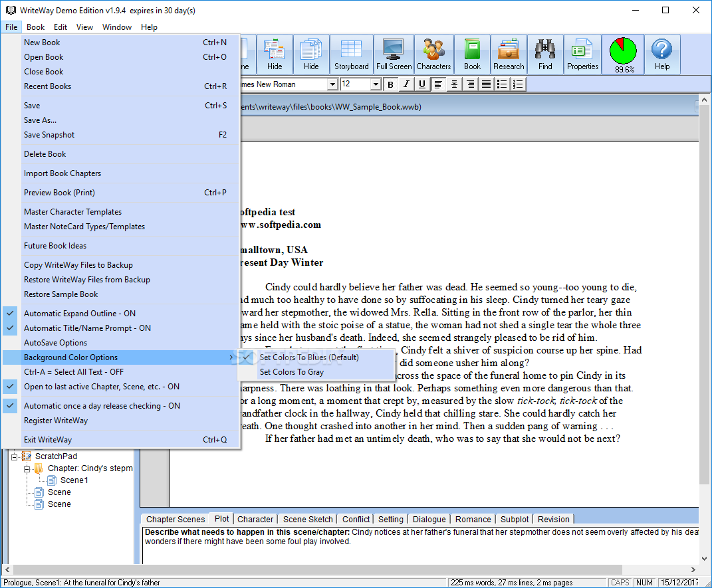
Task: Switch to the Conflict tab
Action: pos(356,520)
